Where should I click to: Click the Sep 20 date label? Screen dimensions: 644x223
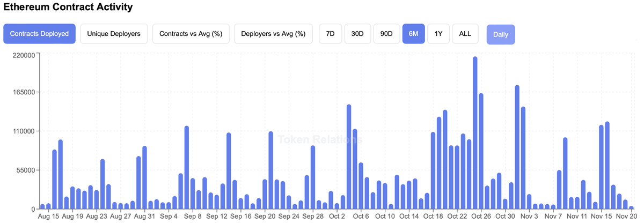[265, 217]
